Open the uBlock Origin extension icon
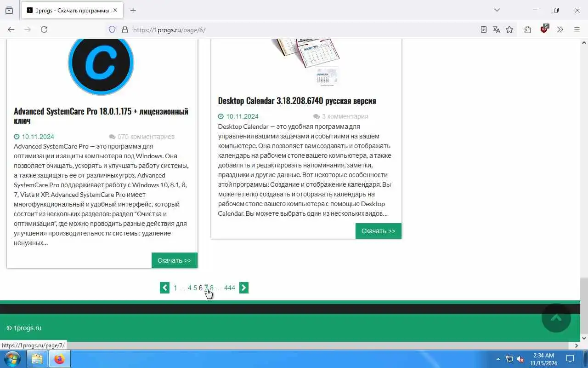The width and height of the screenshot is (588, 368). coord(544,29)
